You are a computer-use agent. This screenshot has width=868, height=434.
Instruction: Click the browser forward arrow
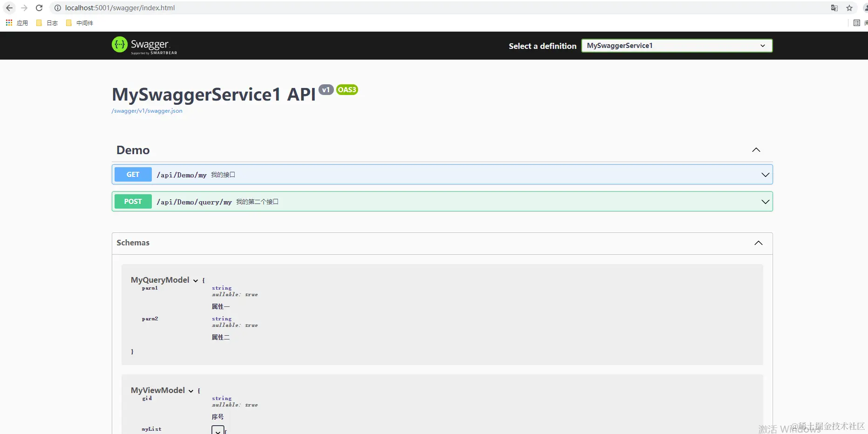(24, 8)
